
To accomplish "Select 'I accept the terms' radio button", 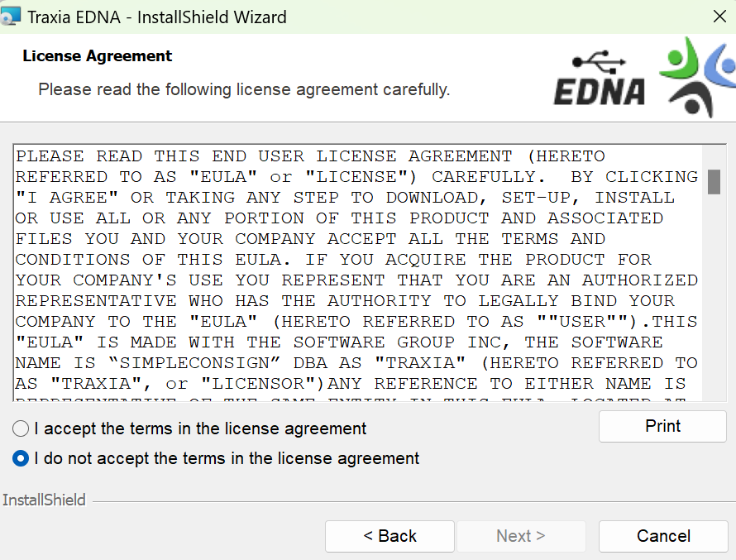I will click(22, 428).
